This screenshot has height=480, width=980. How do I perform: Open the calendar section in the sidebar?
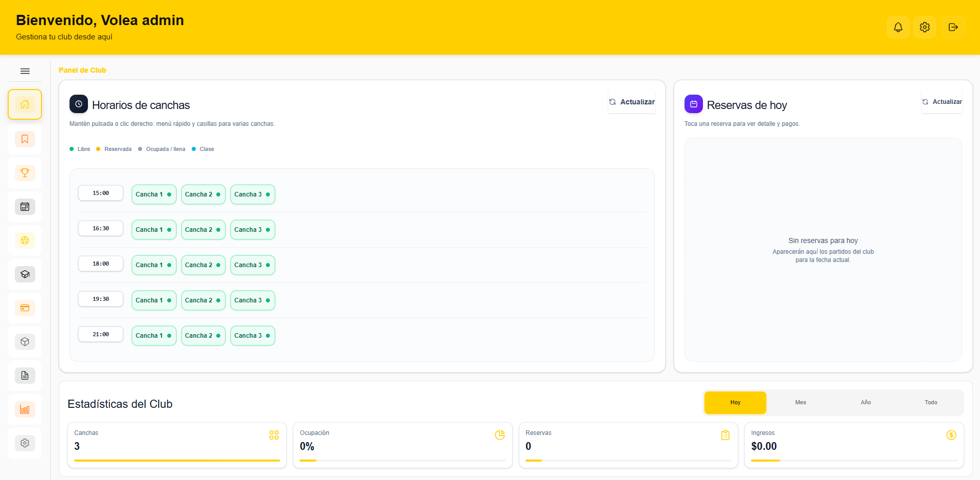click(x=25, y=206)
